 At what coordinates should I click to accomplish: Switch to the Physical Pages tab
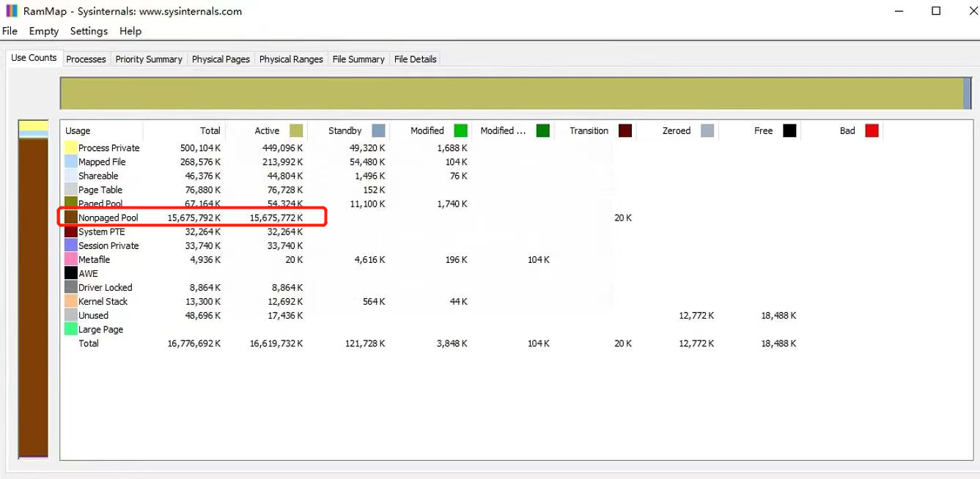tap(221, 59)
